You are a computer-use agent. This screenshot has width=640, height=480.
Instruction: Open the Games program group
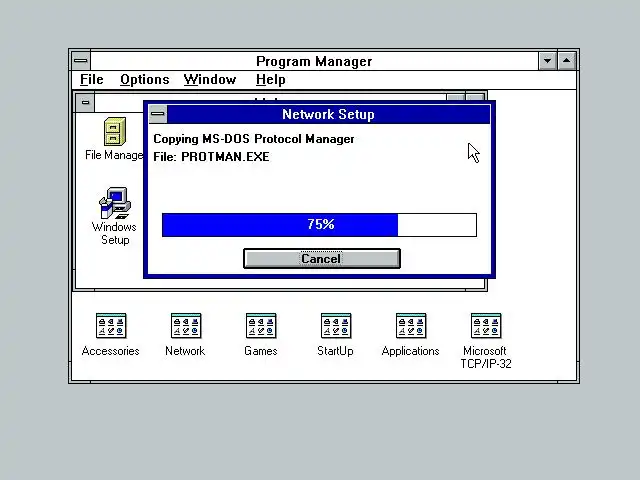261,326
